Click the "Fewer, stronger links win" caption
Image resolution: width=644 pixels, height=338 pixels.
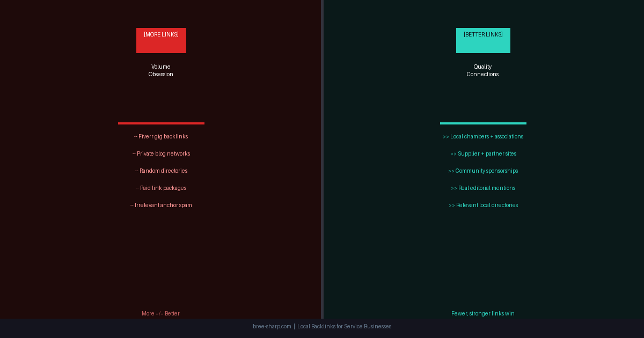pyautogui.click(x=483, y=313)
